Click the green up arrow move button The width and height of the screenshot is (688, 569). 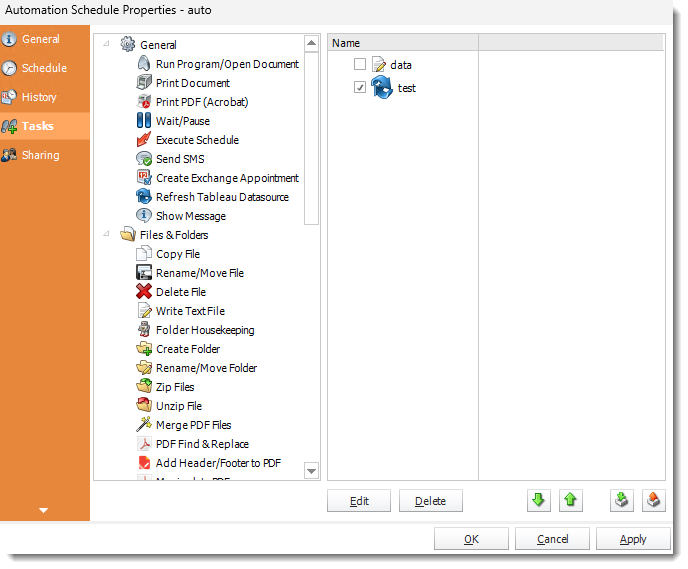pos(571,500)
